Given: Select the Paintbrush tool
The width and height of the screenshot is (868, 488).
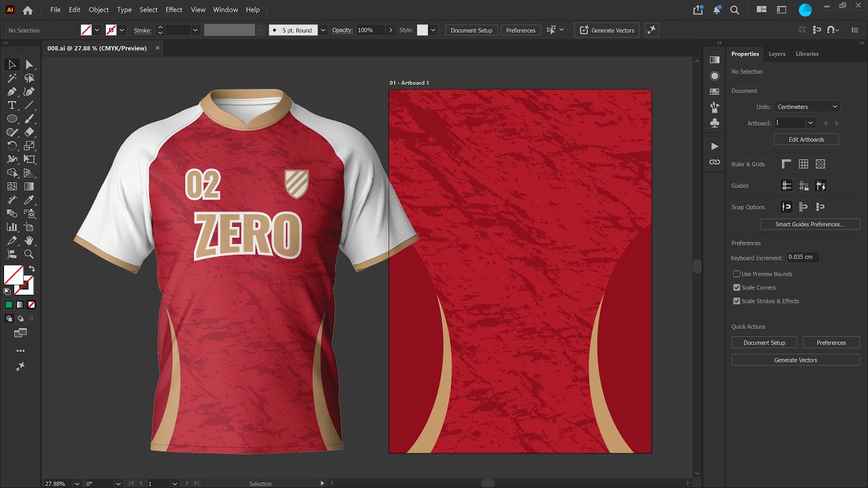Looking at the screenshot, I should point(29,119).
